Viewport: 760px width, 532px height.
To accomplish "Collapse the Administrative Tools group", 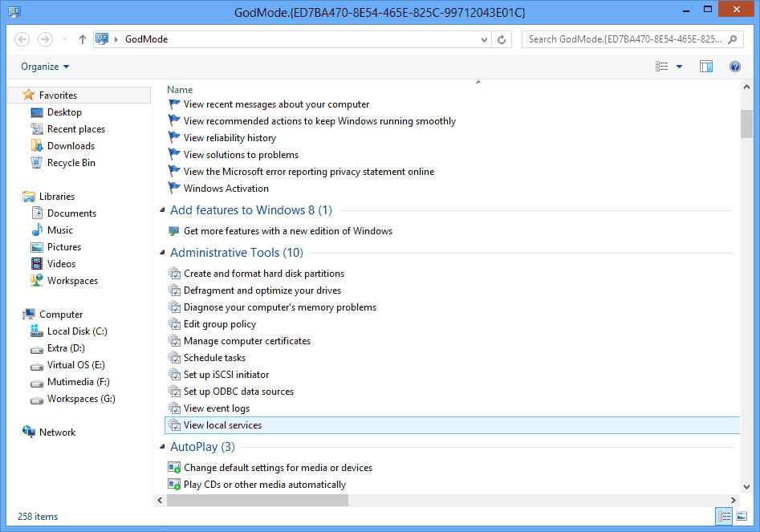I will pyautogui.click(x=162, y=253).
